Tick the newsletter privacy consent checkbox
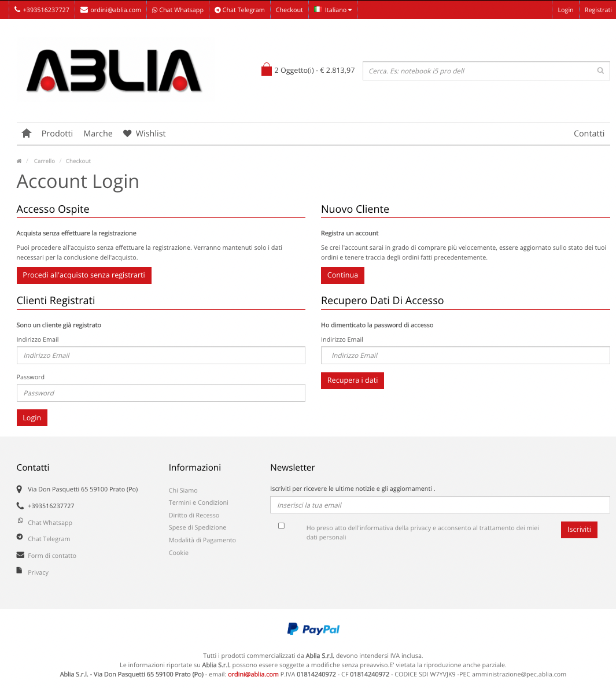 pyautogui.click(x=281, y=526)
